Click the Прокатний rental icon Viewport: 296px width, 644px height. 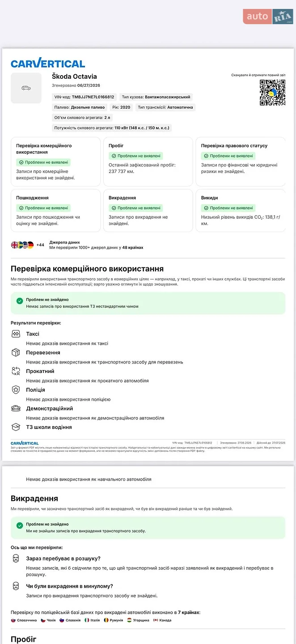(16, 371)
